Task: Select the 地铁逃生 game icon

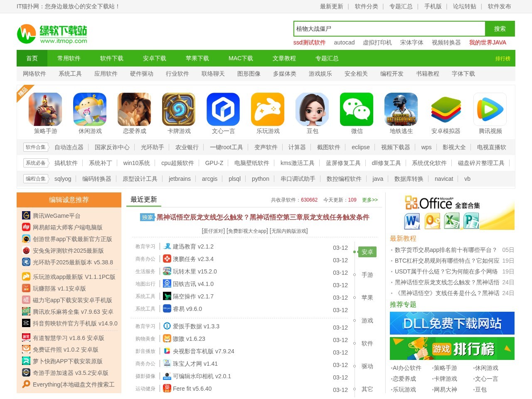Action: pyautogui.click(x=401, y=109)
